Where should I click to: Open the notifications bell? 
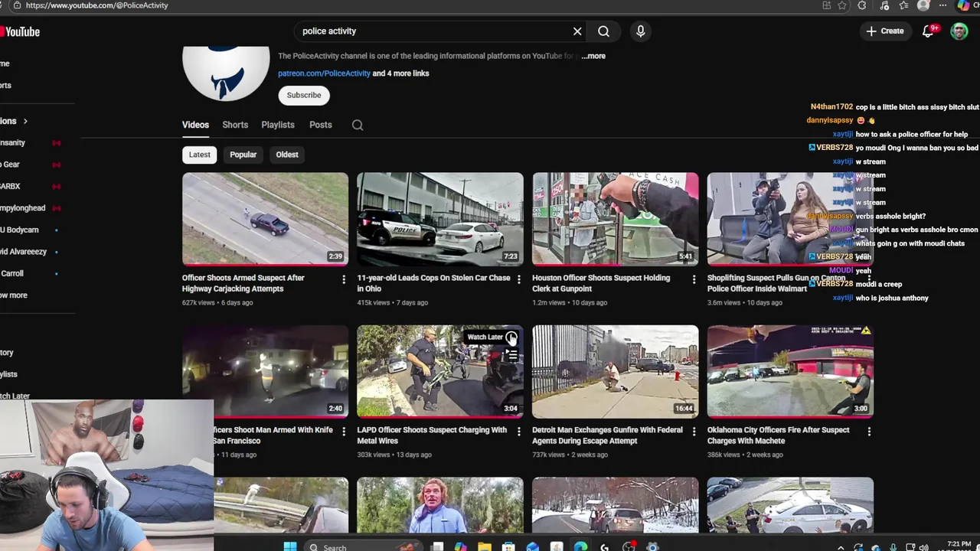(x=928, y=31)
